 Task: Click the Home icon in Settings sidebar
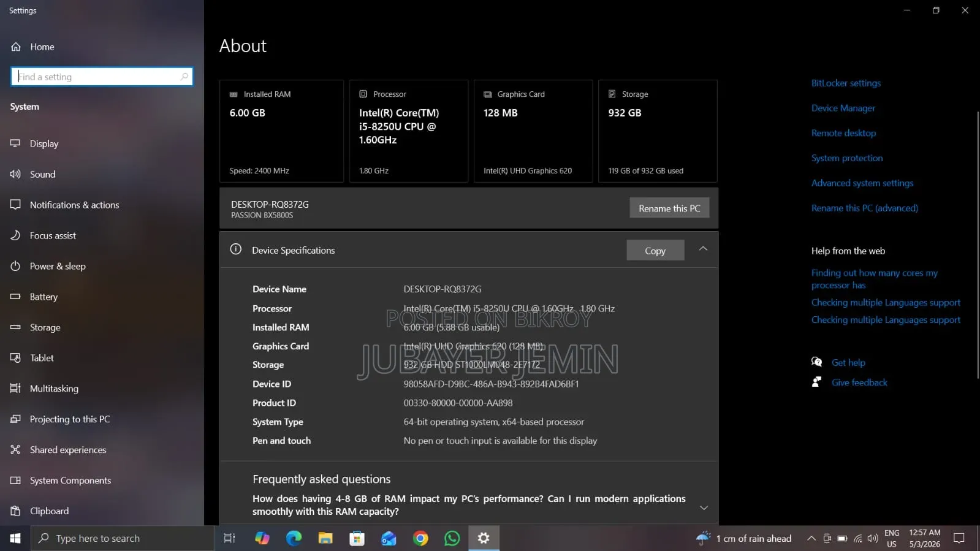(16, 47)
